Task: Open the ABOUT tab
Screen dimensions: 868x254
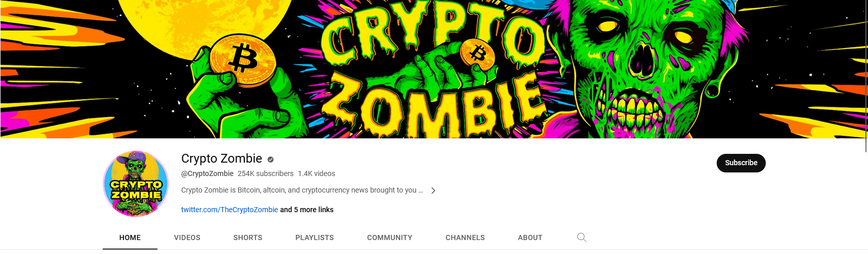Action: coord(530,237)
